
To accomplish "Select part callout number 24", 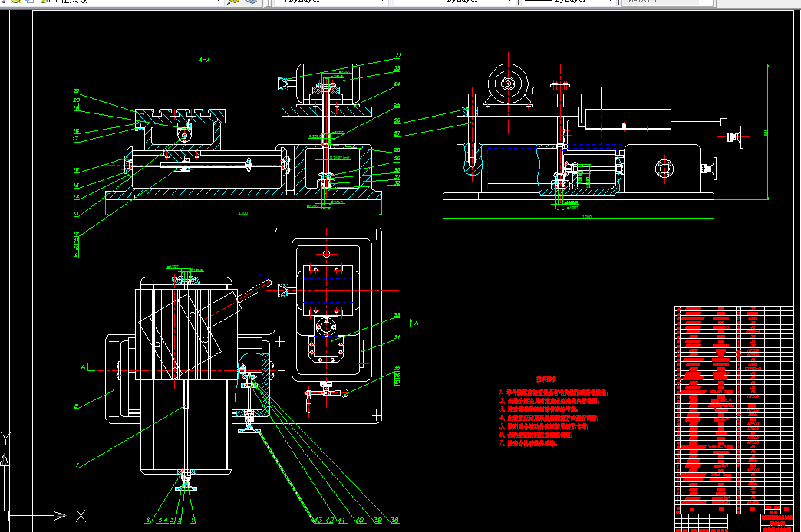I will tap(397, 84).
